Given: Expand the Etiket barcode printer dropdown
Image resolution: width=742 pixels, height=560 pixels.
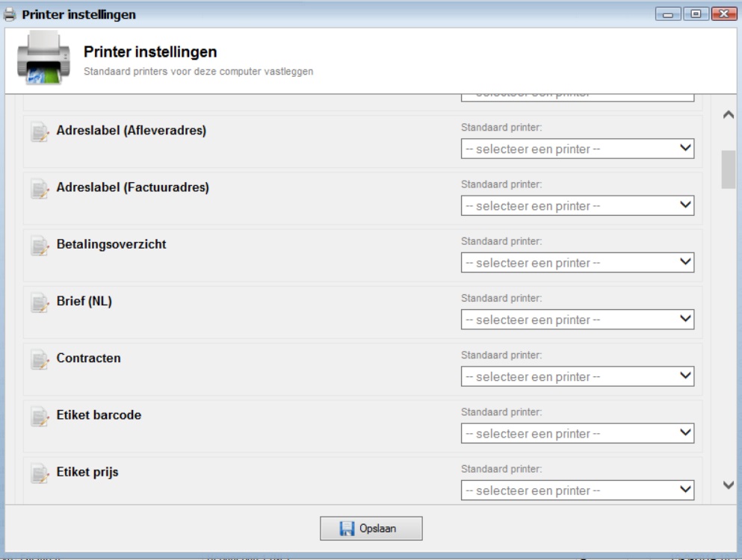Looking at the screenshot, I should point(578,433).
